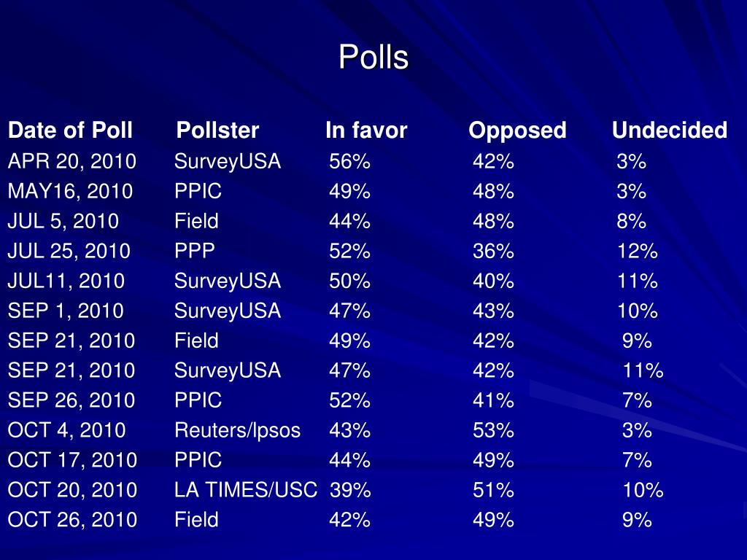Viewport: 747px width, 560px height.
Task: Select the Reuters/Ipsos pollster name
Action: (x=237, y=430)
